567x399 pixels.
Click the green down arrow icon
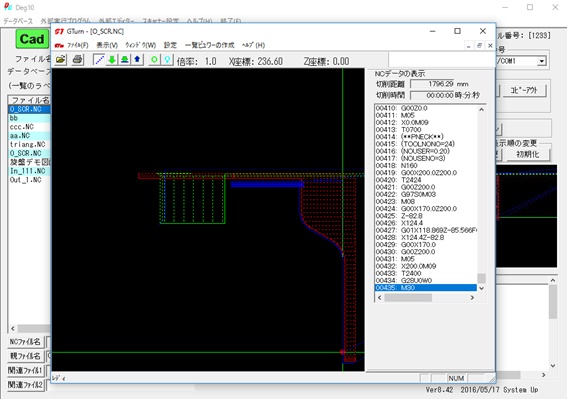112,60
